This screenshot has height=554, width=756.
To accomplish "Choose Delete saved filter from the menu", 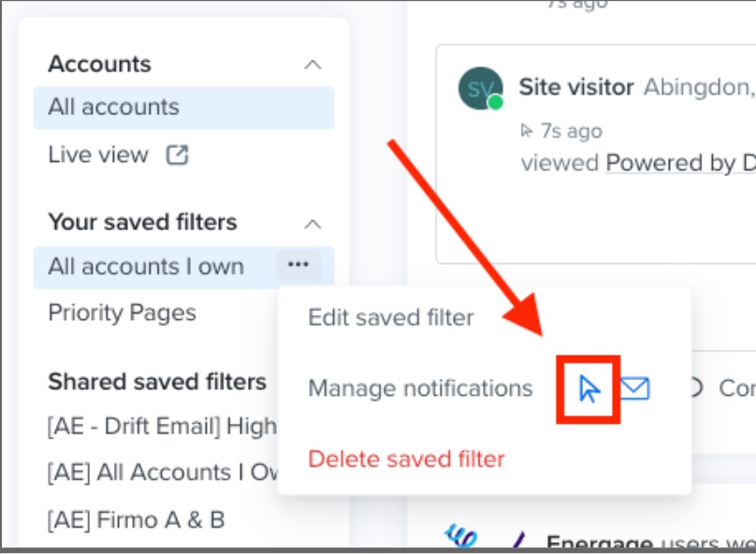I will coord(406,459).
